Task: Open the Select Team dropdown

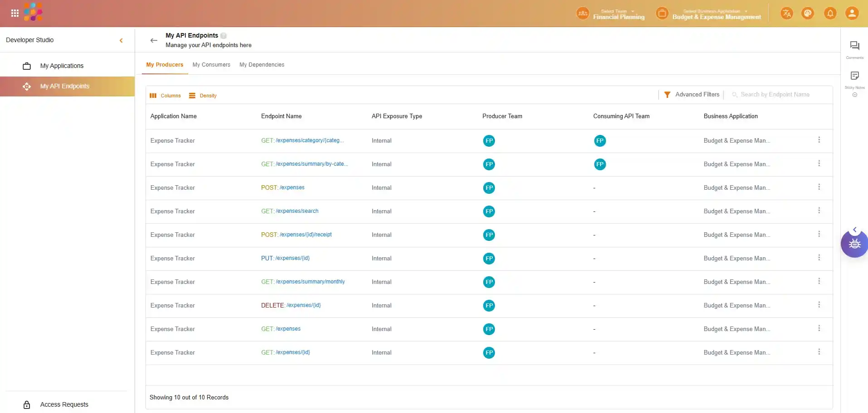Action: 618,14
